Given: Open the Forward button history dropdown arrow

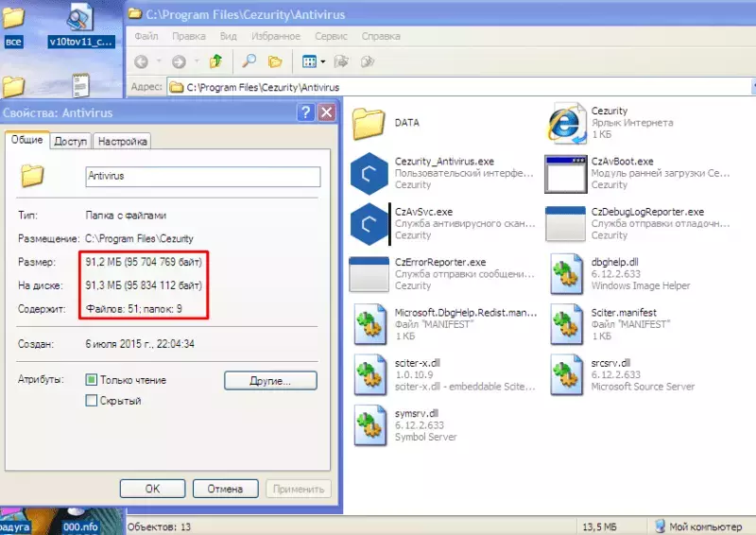Looking at the screenshot, I should coord(197,61).
